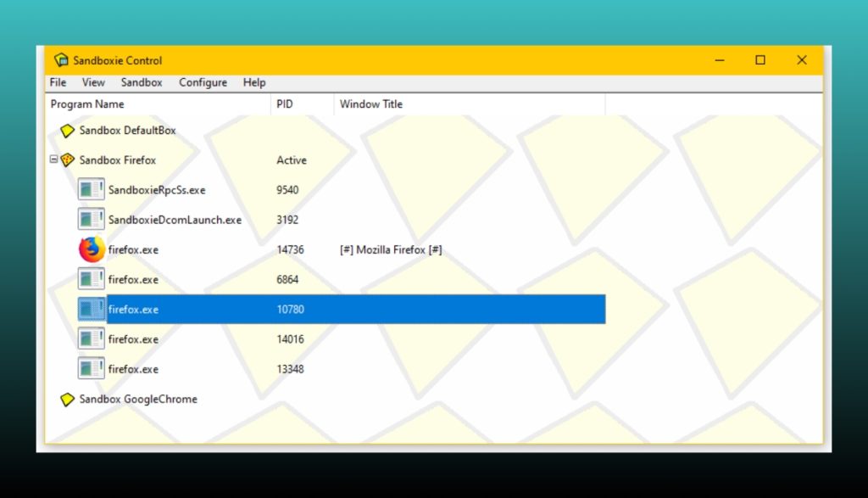Collapse the Sandbox Firefox tree node
868x498 pixels.
tap(54, 160)
